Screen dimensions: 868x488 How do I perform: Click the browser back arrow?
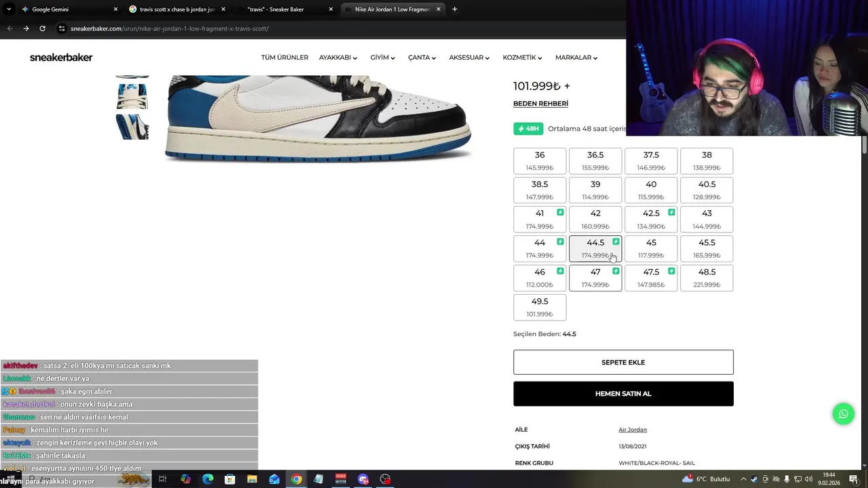[x=9, y=28]
